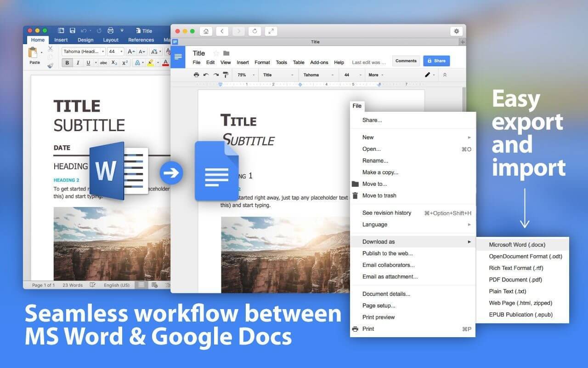Open the Tools menu in Google Docs
The image size is (588, 368).
click(x=281, y=62)
